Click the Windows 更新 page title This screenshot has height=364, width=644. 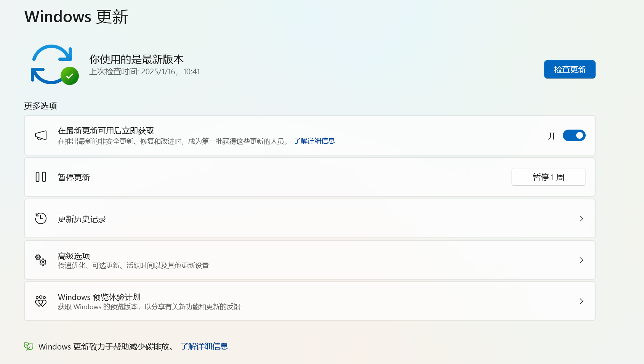(x=76, y=17)
